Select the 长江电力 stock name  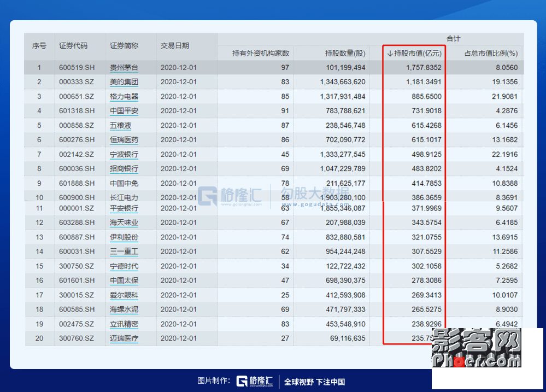(124, 197)
